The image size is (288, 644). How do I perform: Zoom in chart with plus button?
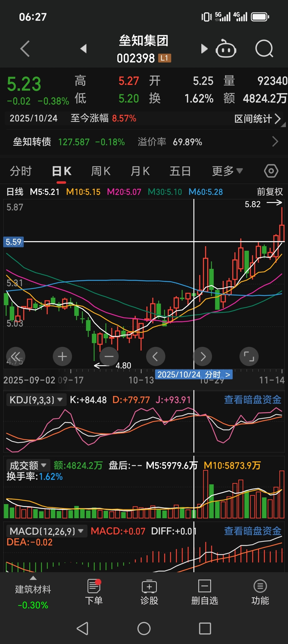[62, 356]
